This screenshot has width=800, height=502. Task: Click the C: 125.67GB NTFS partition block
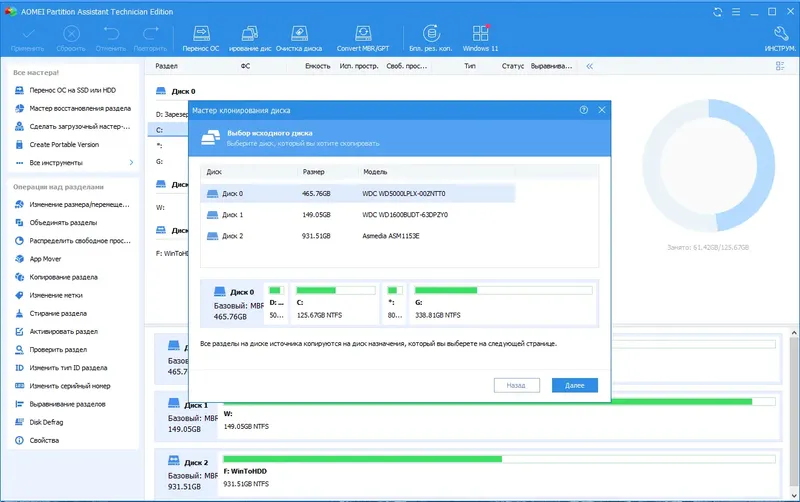pyautogui.click(x=335, y=304)
